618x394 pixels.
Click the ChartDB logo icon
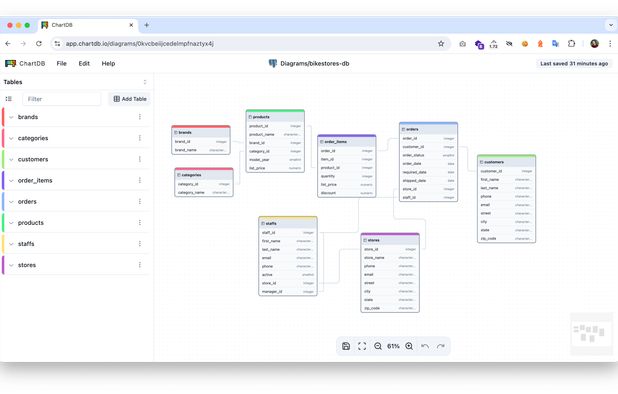tap(11, 63)
